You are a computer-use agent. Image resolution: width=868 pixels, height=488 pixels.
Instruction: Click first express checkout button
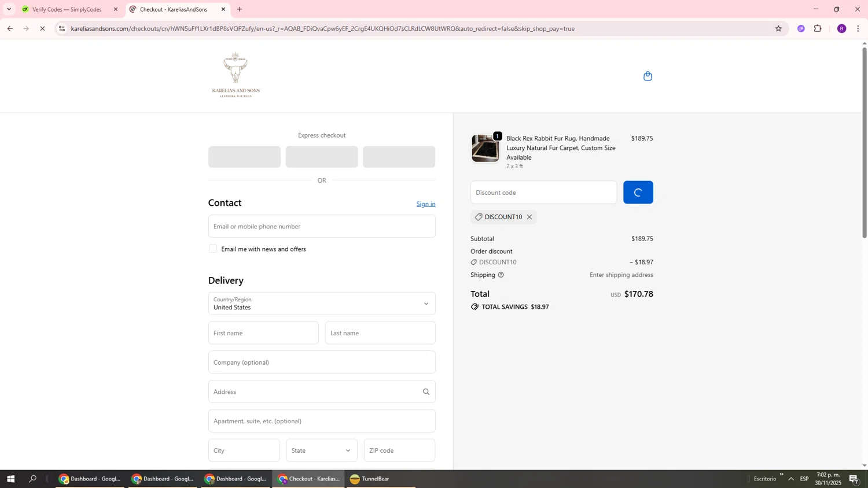(244, 157)
